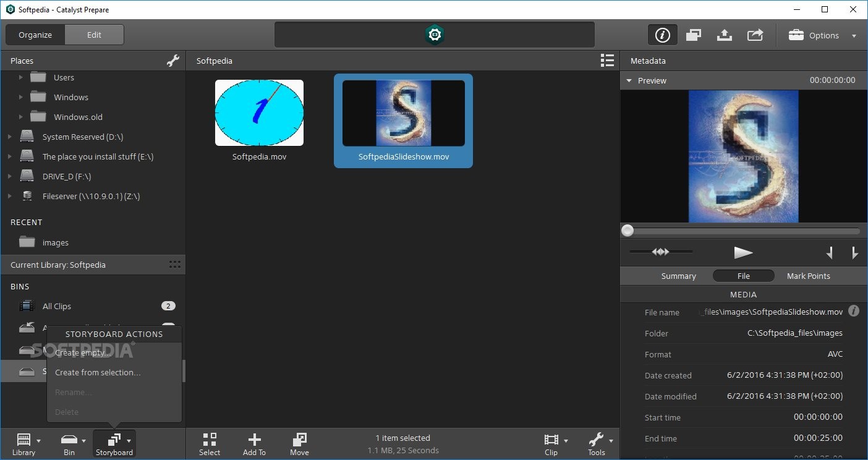The width and height of the screenshot is (868, 460).
Task: Click the DRIVE_D drive icon
Action: pos(27,176)
